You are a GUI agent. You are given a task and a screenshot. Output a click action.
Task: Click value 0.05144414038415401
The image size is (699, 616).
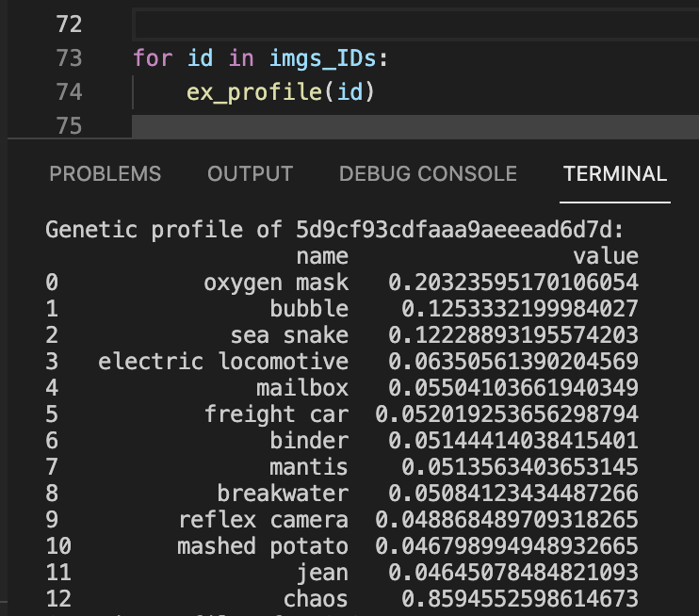pos(513,441)
